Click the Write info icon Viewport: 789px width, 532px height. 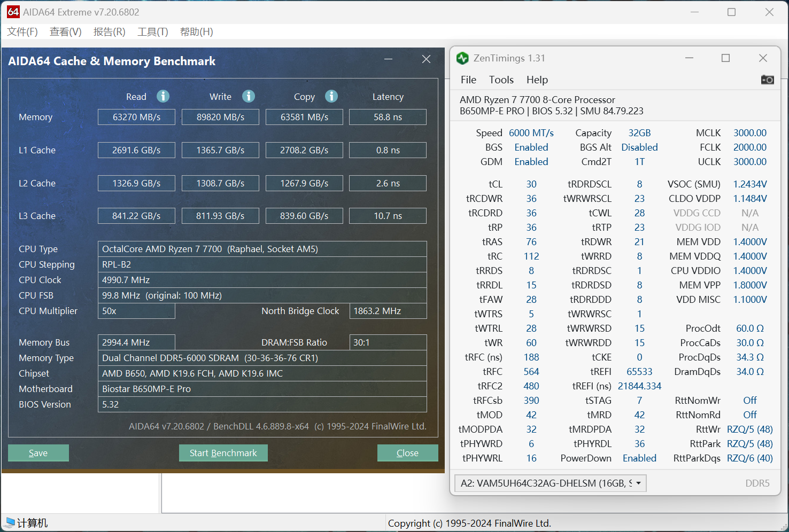249,96
